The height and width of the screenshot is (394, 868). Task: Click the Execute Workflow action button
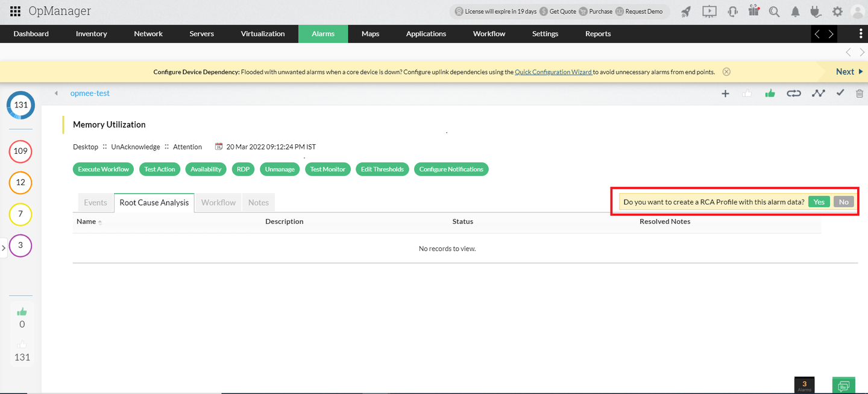coord(103,169)
